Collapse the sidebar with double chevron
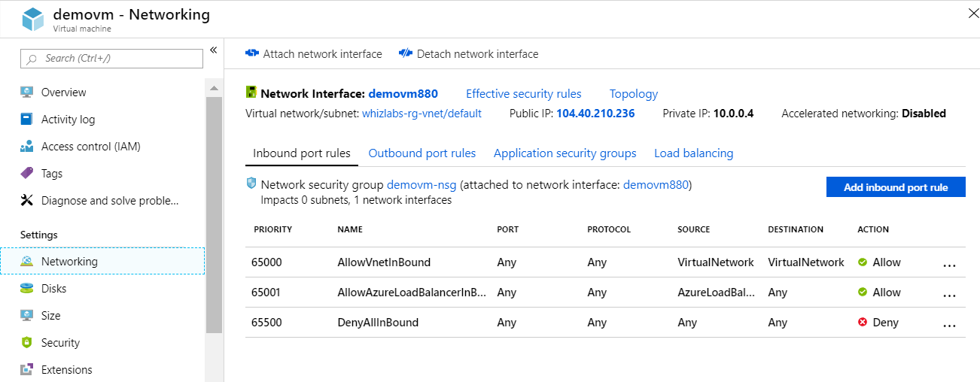The image size is (980, 382). (213, 50)
